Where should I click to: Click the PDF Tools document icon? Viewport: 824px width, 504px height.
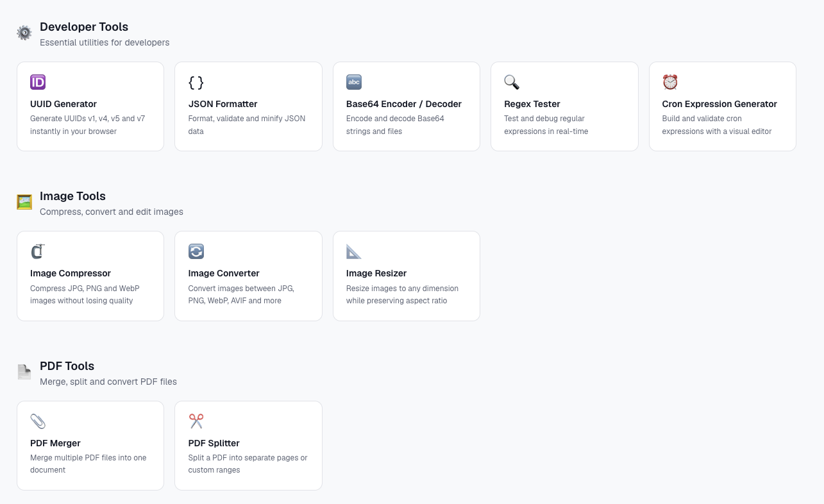24,372
